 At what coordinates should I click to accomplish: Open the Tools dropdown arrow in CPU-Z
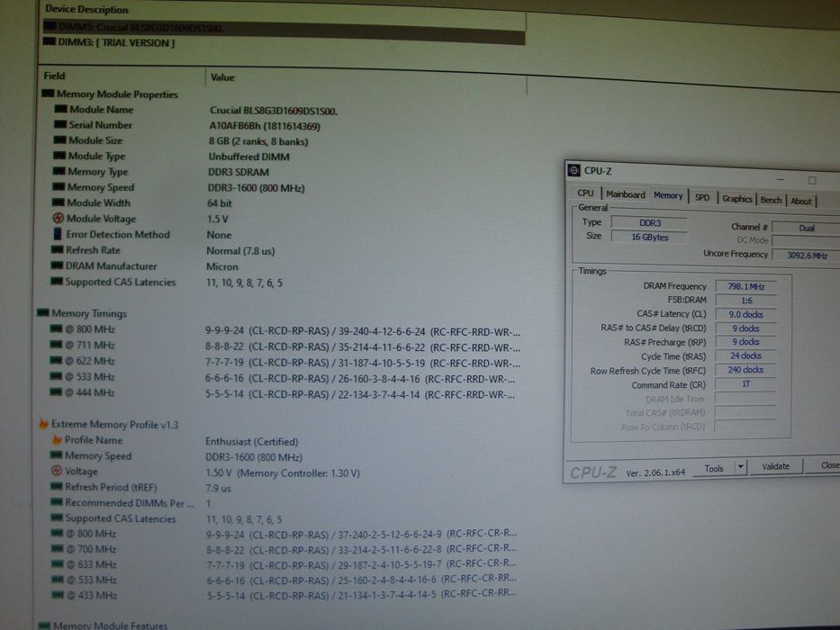coord(740,467)
